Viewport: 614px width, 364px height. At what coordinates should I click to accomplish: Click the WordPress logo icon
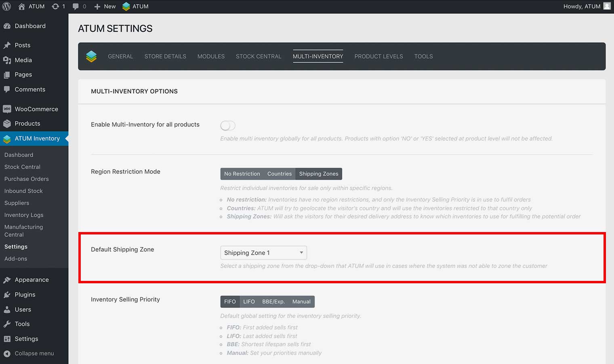pyautogui.click(x=7, y=6)
